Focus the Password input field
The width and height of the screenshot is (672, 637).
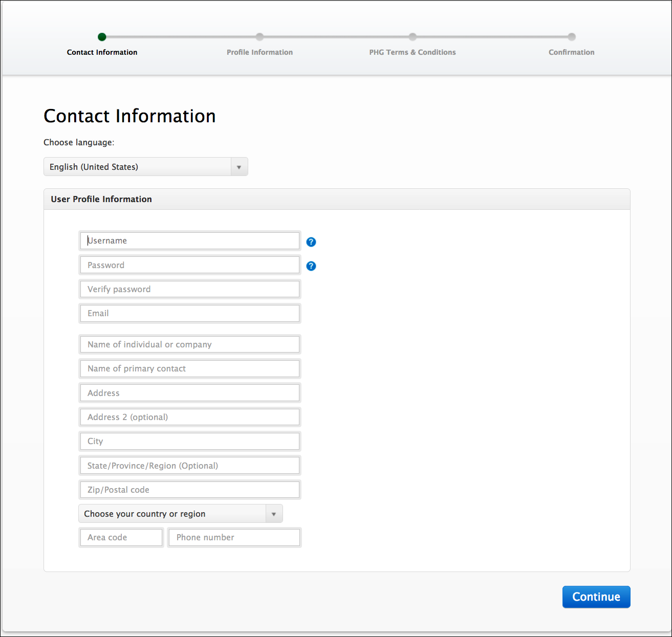tap(190, 265)
